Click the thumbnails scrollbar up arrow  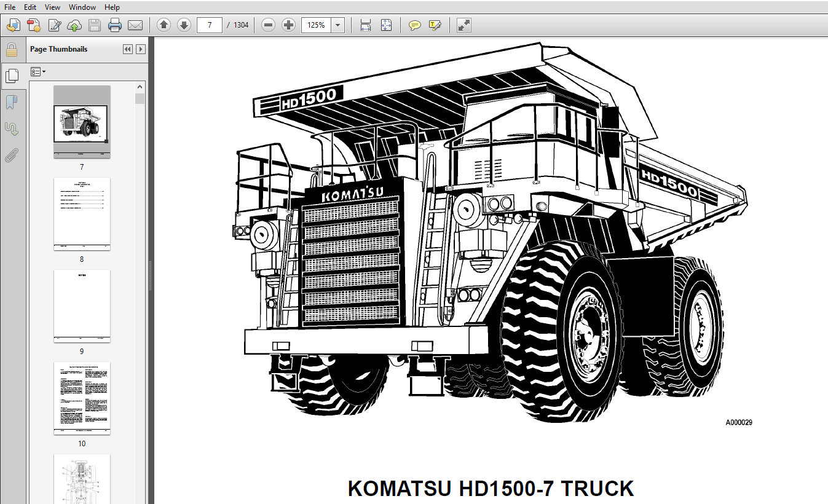coord(140,87)
